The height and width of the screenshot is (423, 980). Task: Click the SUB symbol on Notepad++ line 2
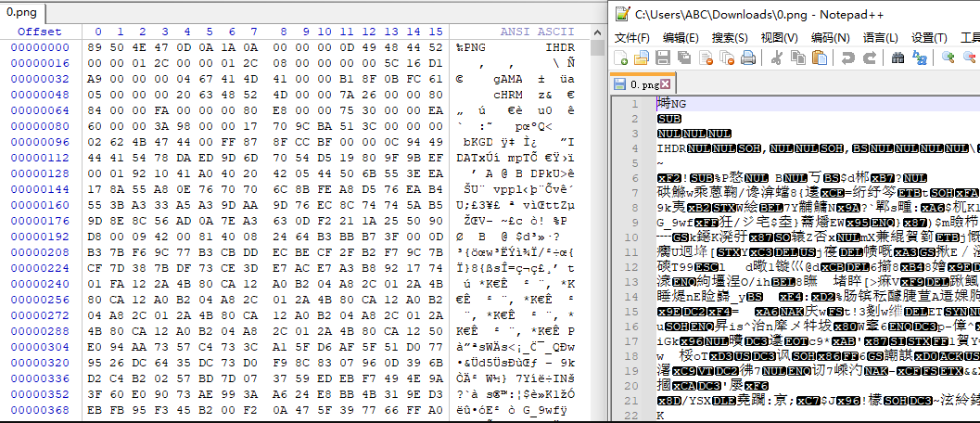coord(669,119)
